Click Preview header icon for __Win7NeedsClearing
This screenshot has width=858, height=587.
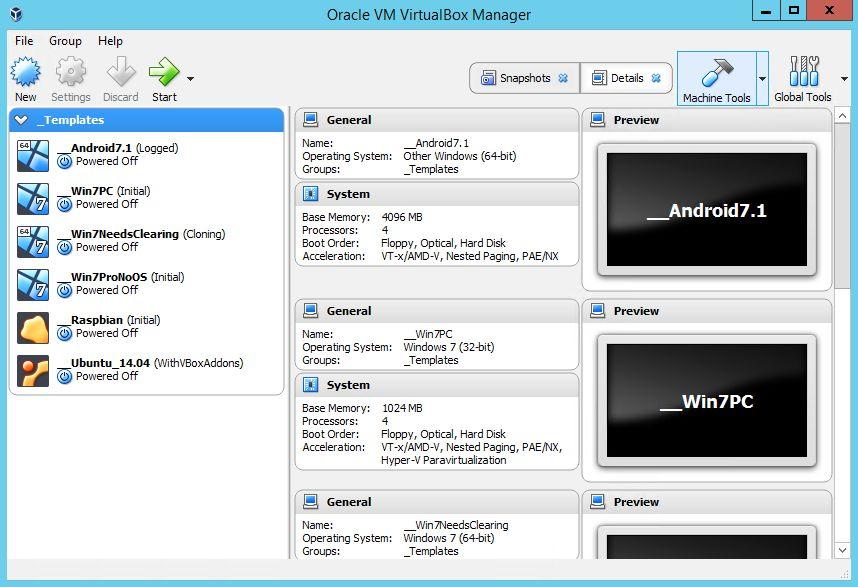tap(598, 501)
